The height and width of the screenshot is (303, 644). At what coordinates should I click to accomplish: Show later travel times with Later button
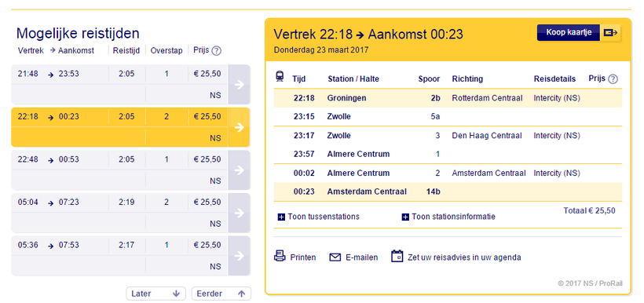(x=156, y=294)
